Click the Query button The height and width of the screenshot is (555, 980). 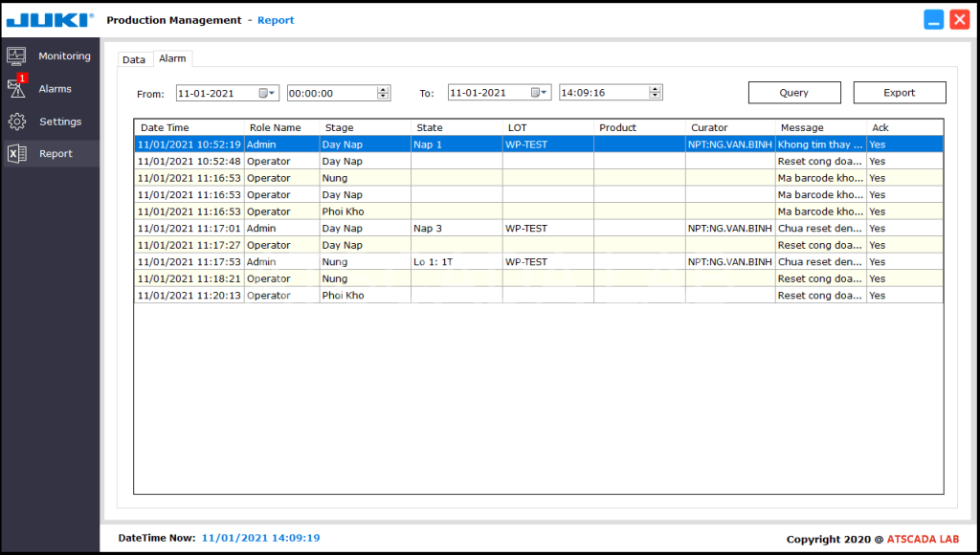[794, 92]
